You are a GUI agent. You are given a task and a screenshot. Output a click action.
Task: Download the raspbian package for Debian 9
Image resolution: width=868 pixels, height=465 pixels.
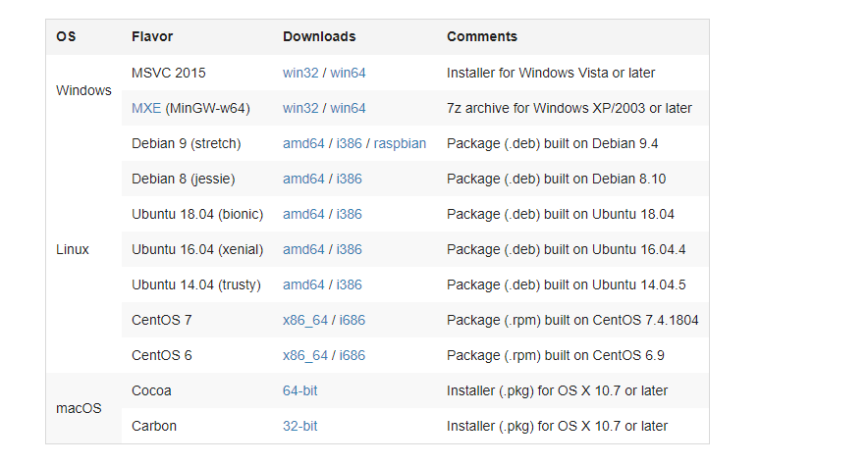pos(400,143)
